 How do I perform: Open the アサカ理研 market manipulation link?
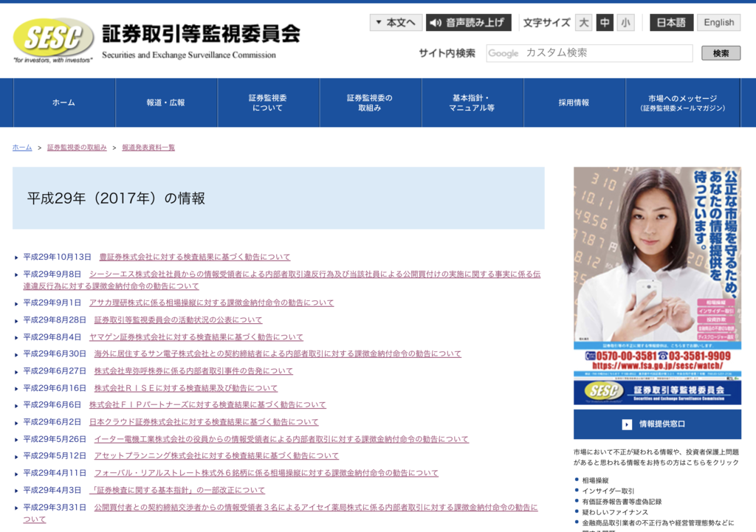point(211,303)
